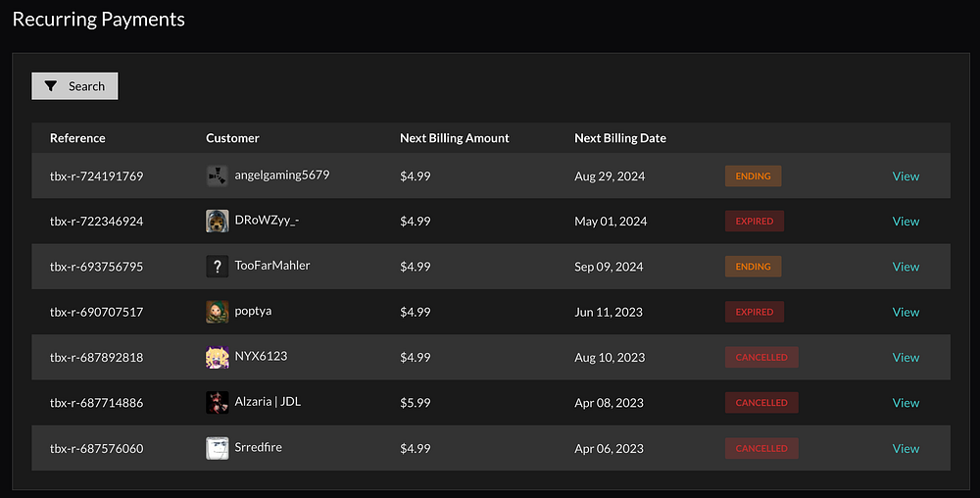
Task: Click the EXPIRED badge in poptya's row
Action: point(755,312)
